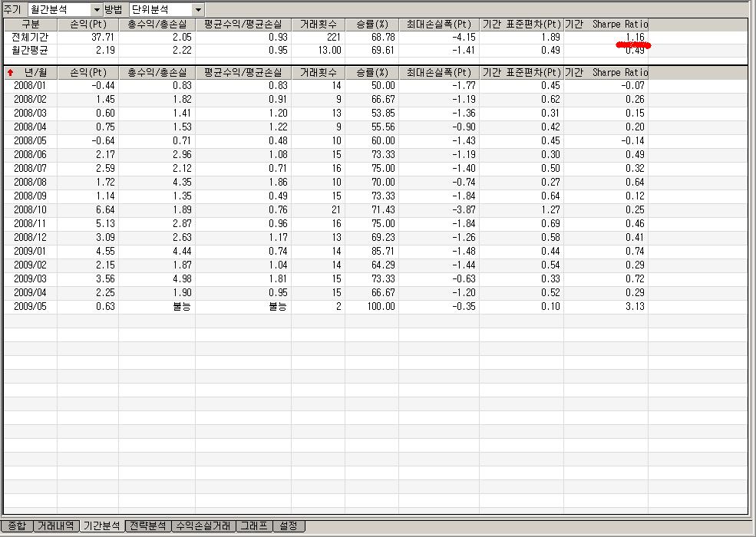
Task: Click the red sort arrow in 년/월 header
Action: coord(10,72)
